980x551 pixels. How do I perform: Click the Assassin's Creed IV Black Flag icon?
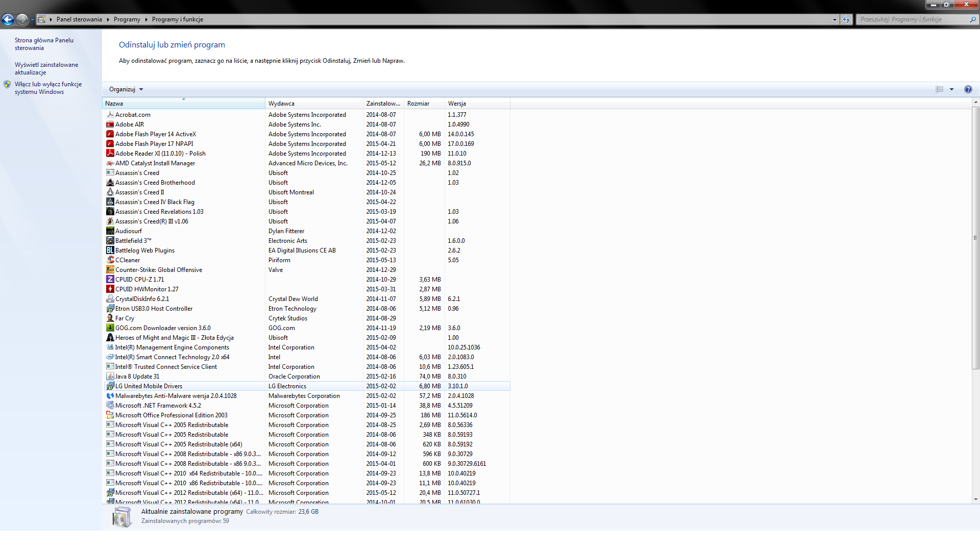(x=110, y=202)
